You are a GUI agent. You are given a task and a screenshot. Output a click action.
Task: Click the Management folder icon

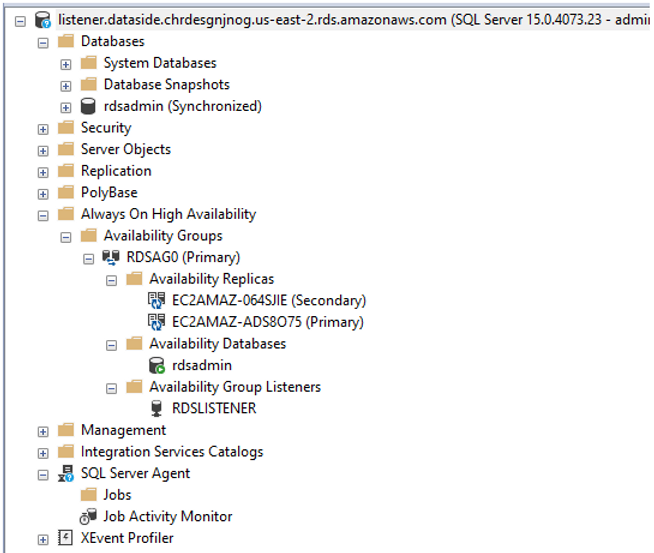66,430
